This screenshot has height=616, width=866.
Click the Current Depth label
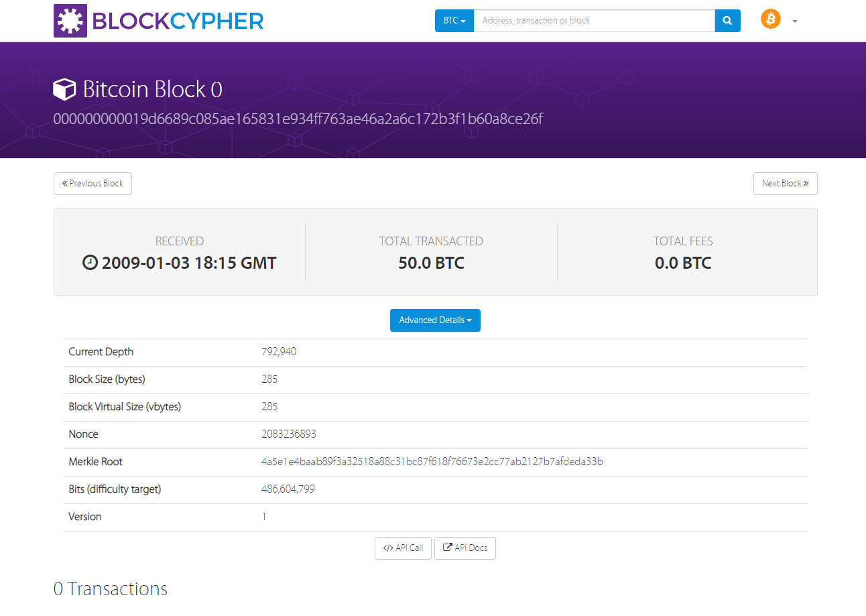tap(101, 352)
